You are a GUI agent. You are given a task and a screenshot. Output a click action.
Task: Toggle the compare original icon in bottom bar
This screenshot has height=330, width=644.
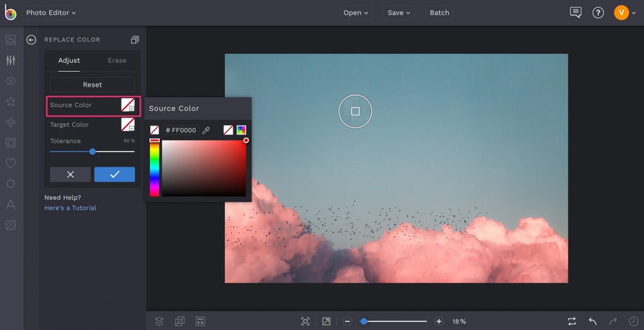tap(571, 321)
